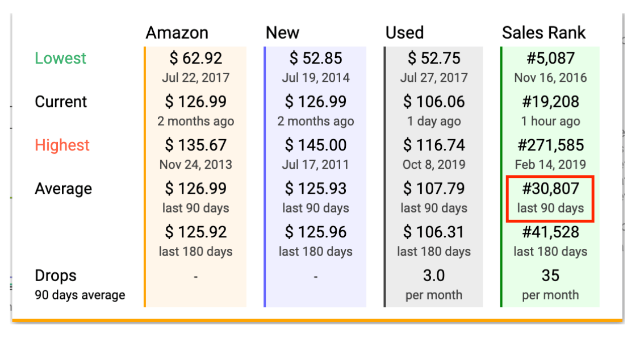Screen dimensions: 644x342
Task: Click the Amazon lowest price $ 62.92
Action: pos(196,59)
